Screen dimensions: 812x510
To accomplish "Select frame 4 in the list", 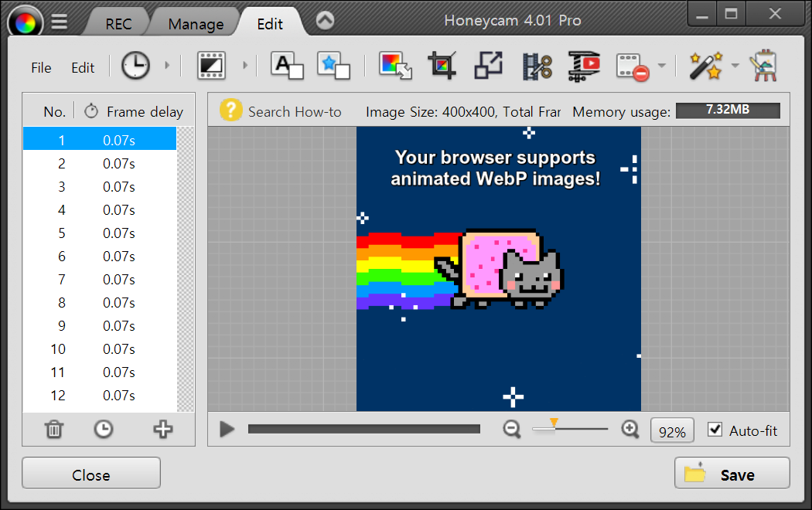I will [x=100, y=210].
